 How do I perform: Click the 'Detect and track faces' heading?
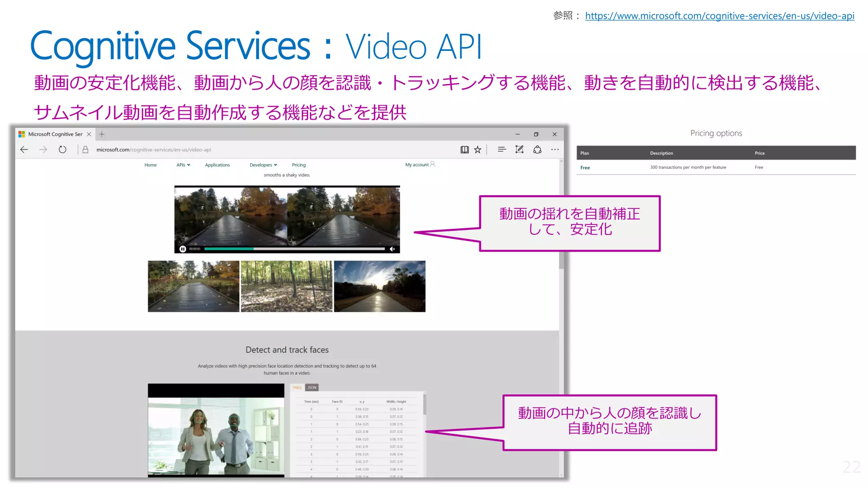287,350
